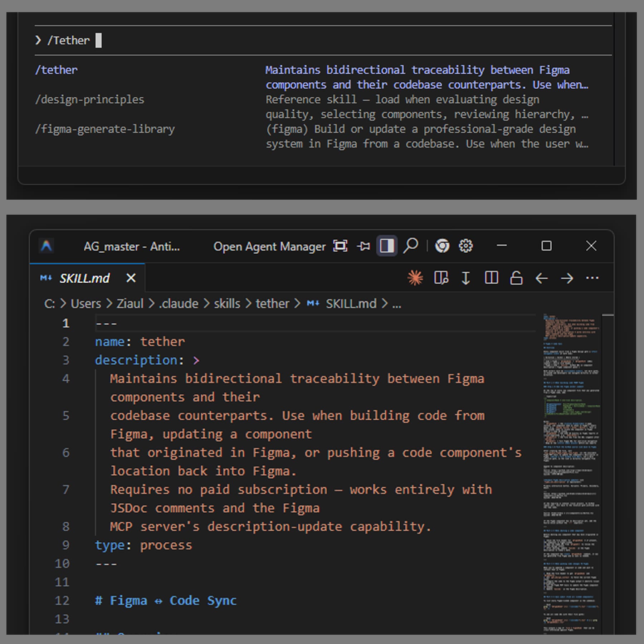Maximize the Antigravity window
The width and height of the screenshot is (644, 644).
coord(546,246)
